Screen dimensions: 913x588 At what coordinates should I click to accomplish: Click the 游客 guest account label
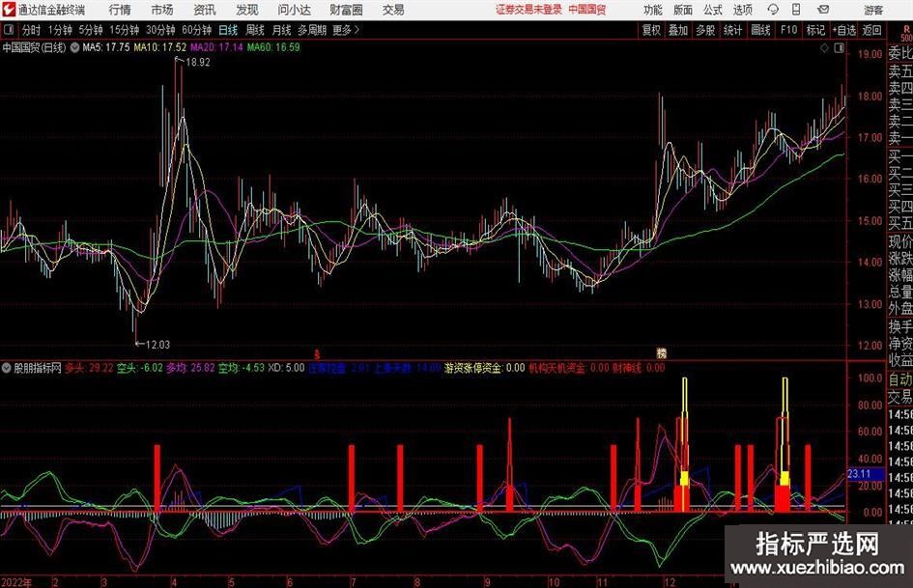(872, 10)
